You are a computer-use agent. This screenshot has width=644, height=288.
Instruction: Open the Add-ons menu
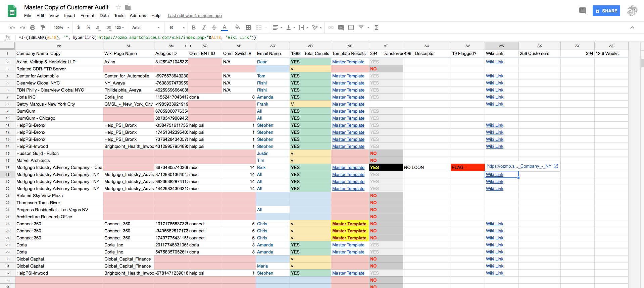138,15
